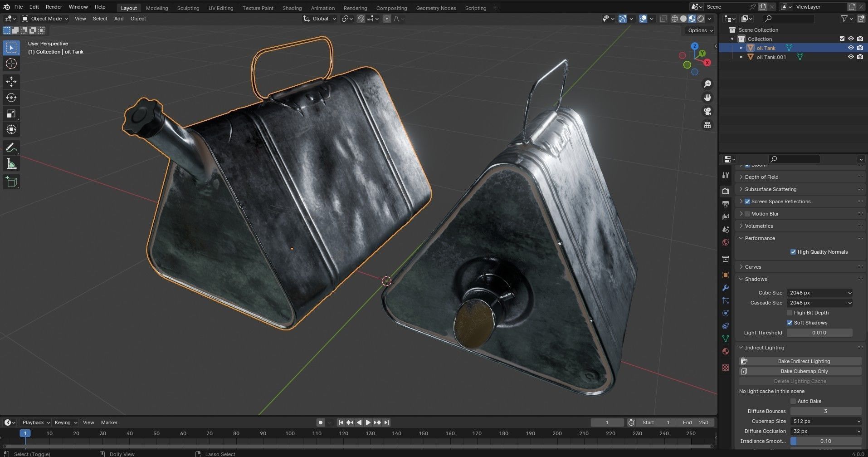
Task: Switch to Geometry Nodes workspace tab
Action: coord(436,8)
